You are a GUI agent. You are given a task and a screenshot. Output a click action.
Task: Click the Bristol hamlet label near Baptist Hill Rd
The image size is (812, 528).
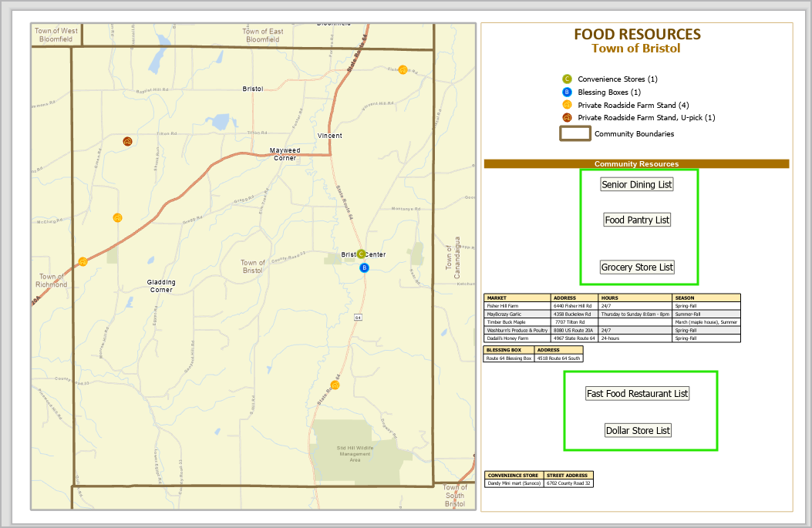253,89
